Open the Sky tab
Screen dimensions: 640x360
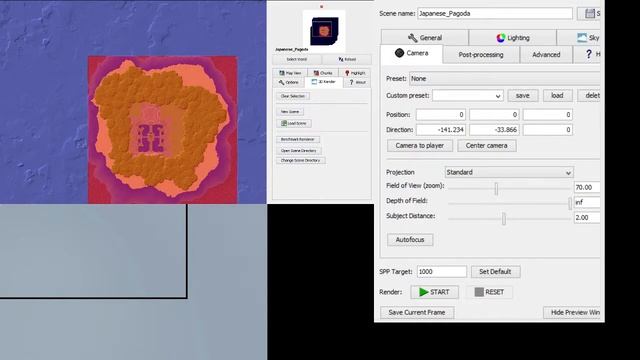(x=580, y=38)
